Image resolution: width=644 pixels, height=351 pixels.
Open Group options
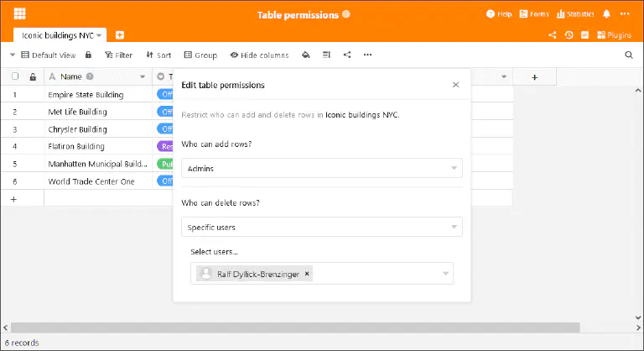200,55
